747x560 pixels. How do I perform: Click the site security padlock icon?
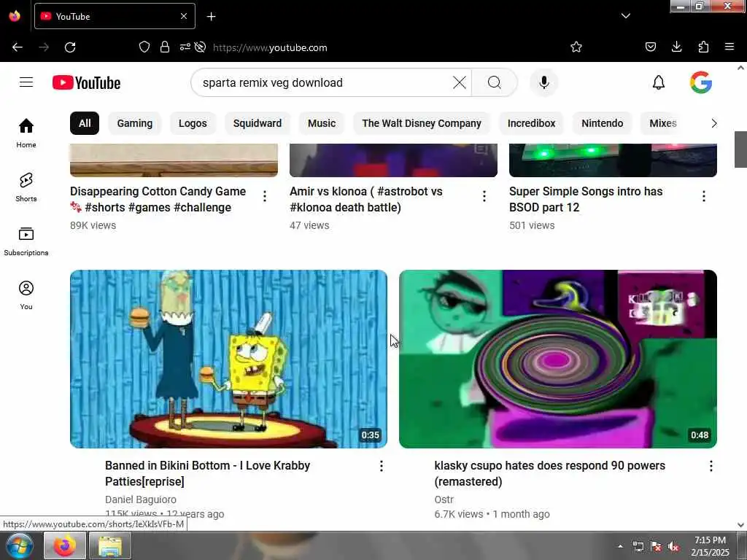pyautogui.click(x=165, y=47)
